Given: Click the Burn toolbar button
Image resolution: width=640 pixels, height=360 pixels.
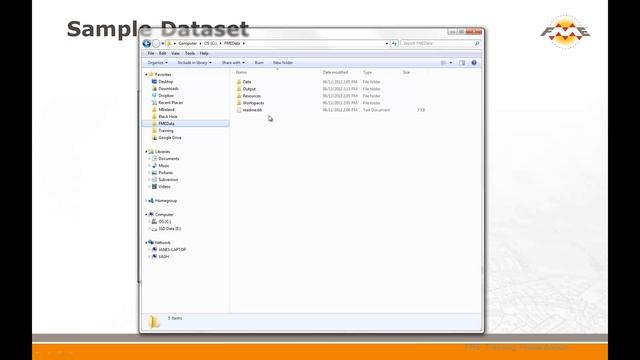Looking at the screenshot, I should pyautogui.click(x=259, y=63).
